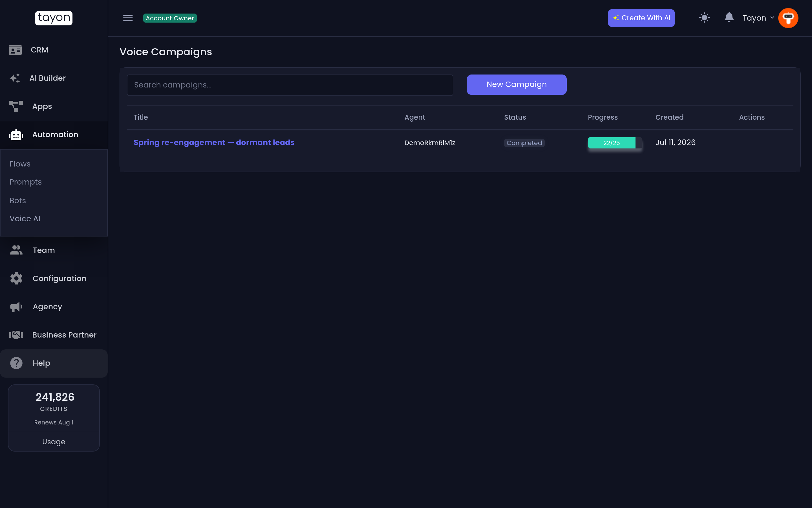
Task: Click the Created column header
Action: click(669, 117)
